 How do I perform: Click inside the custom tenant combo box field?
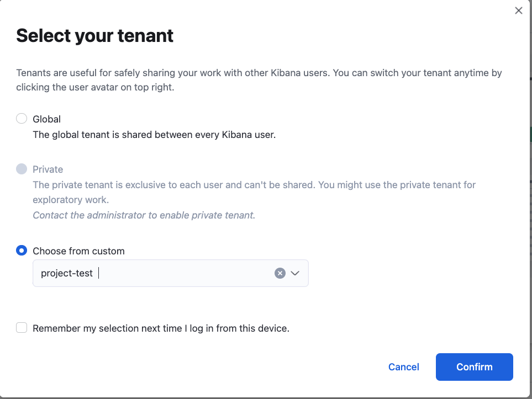click(x=182, y=273)
